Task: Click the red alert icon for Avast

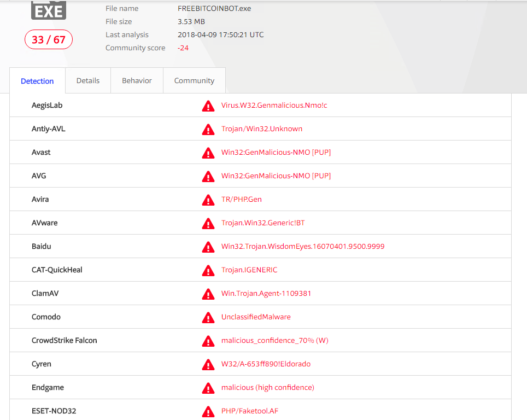Action: 208,153
